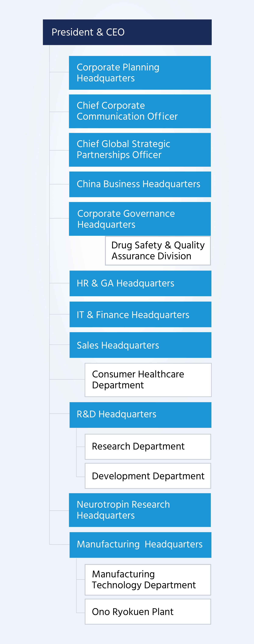
Task: Open Corporate Governance Headquarters node
Action: [x=140, y=219]
